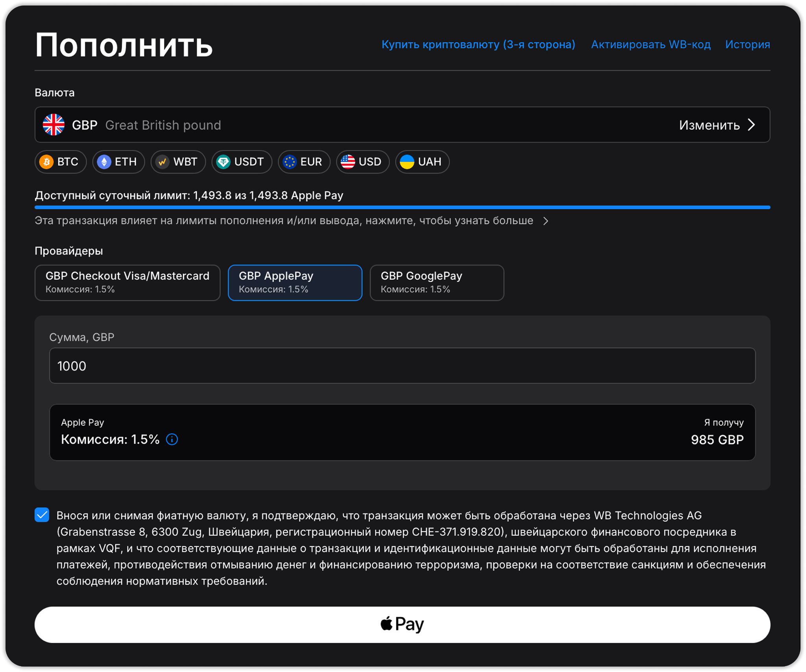Choose the ETH currency chip
Screen dimensions: 806x672
118,162
